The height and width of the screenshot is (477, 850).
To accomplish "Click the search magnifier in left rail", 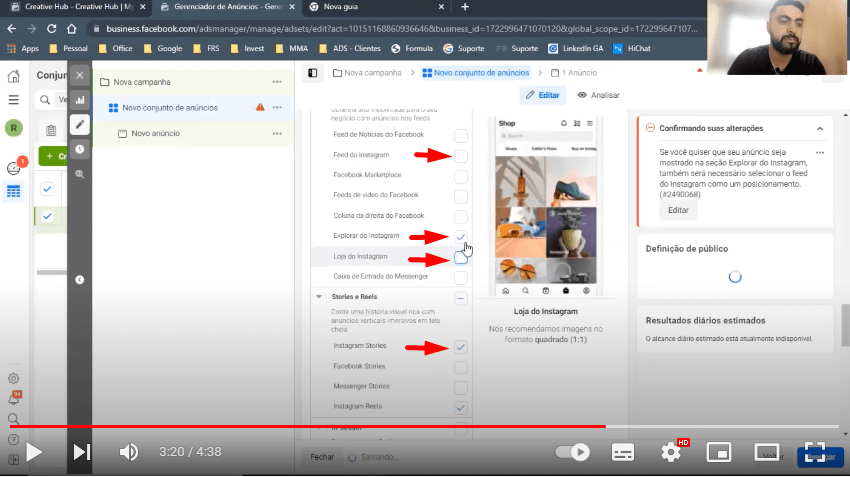I will pos(14,419).
